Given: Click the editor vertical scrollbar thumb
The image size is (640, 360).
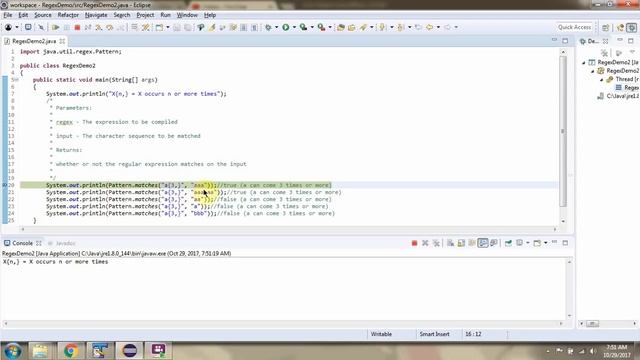Looking at the screenshot, I should pos(563,131).
